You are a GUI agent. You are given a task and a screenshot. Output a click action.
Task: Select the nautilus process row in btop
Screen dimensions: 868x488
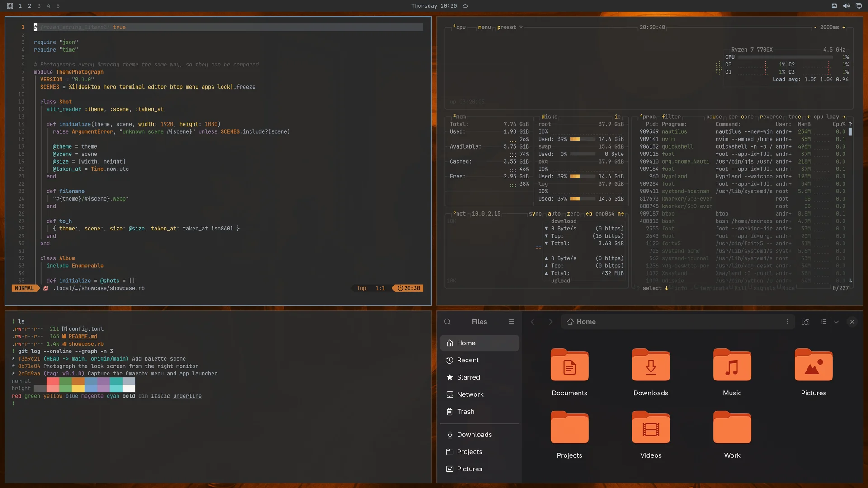pyautogui.click(x=742, y=131)
